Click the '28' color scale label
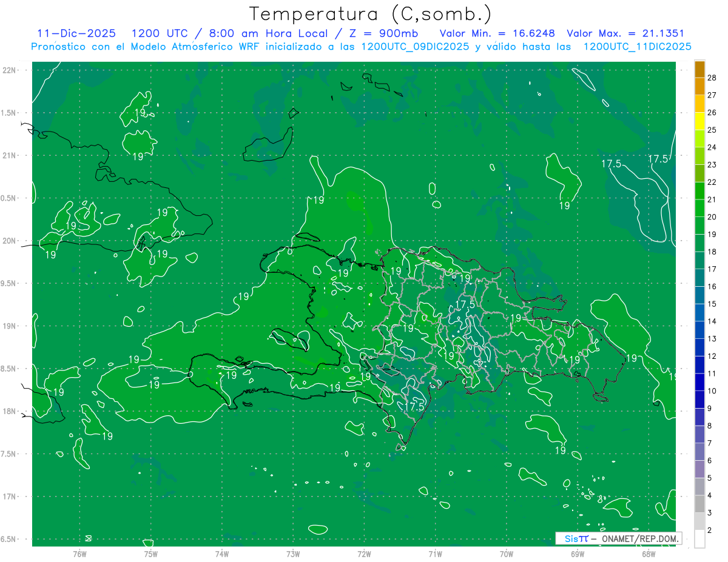Viewport: 728px width, 562px height. coord(712,77)
